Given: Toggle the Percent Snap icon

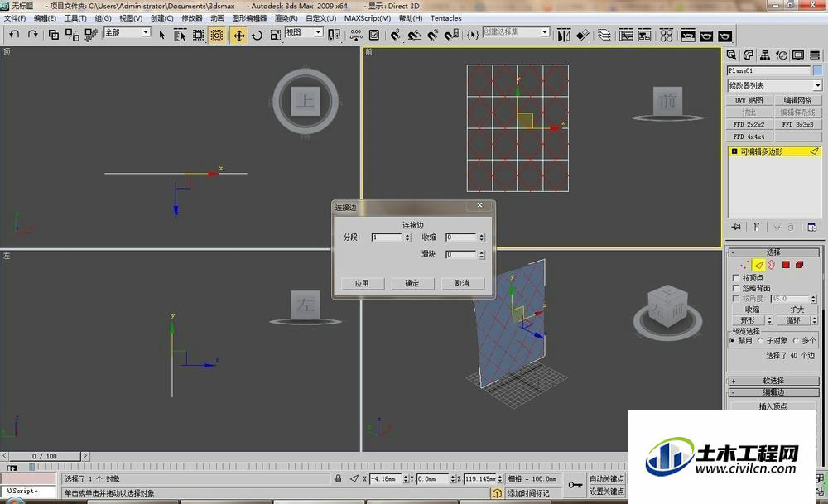Looking at the screenshot, I should (433, 36).
